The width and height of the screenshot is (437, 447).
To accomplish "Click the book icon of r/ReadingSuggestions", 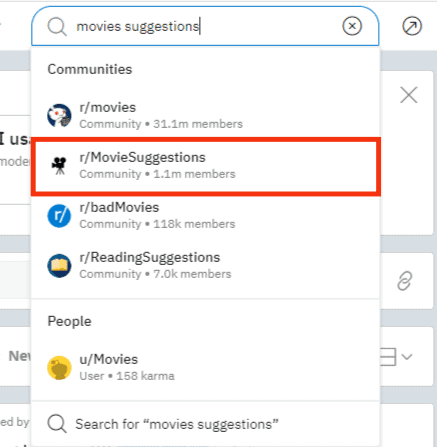I will [x=59, y=266].
